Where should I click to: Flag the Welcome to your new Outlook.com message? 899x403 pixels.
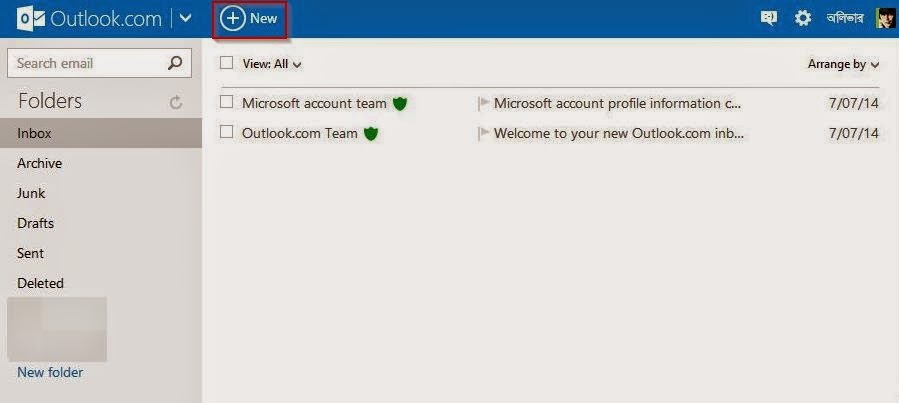pos(483,134)
